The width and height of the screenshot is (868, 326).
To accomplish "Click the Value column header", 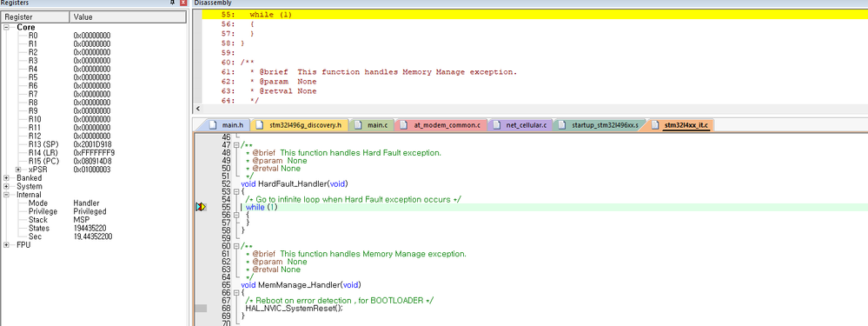I will pos(129,17).
